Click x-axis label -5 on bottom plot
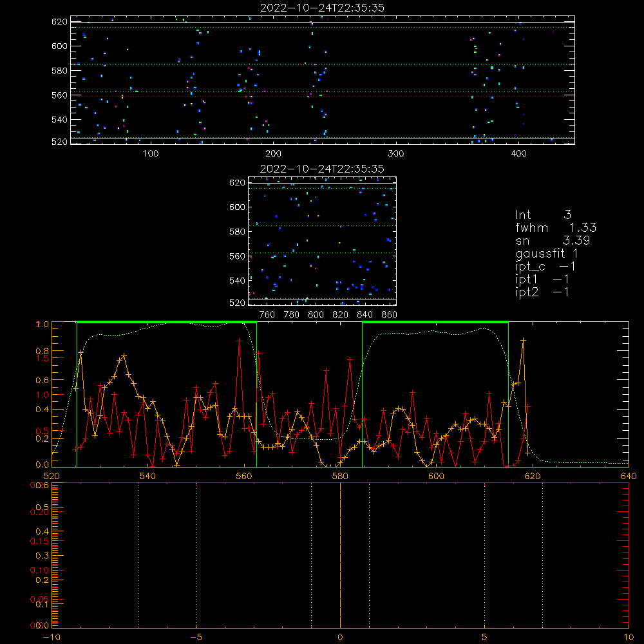The image size is (644, 644). [196, 637]
